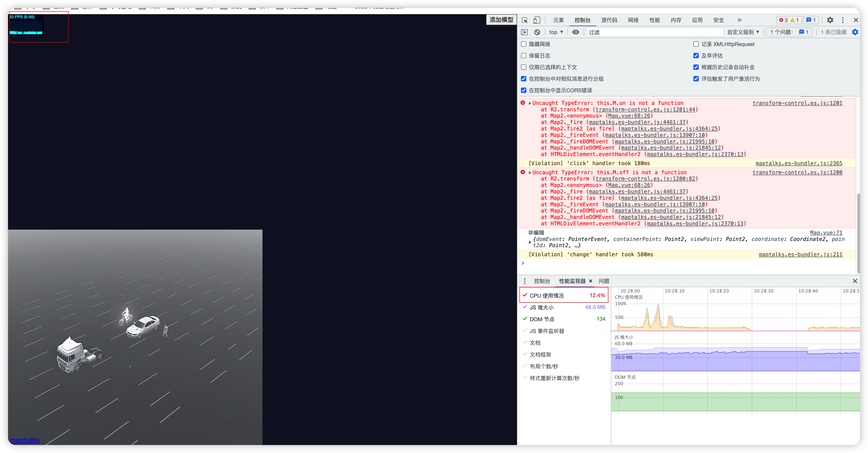Viewport: 868px width, 453px height.
Task: Open the 问题 drawer tab
Action: pos(604,281)
